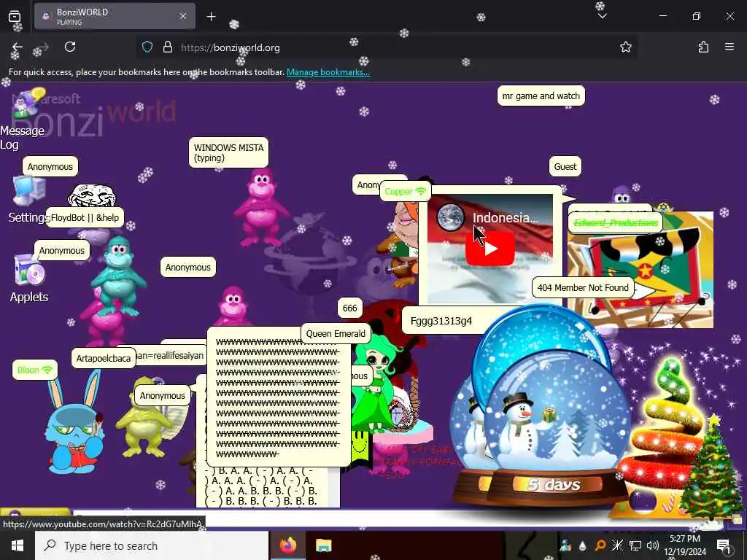Close the BonziWORLD tab
Image resolution: width=747 pixels, height=560 pixels.
point(183,16)
